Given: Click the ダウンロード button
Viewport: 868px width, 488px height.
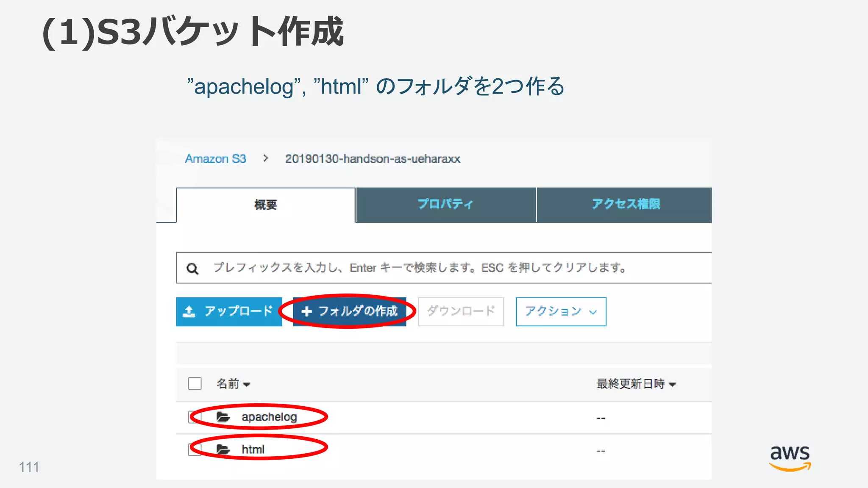Looking at the screenshot, I should (x=461, y=312).
